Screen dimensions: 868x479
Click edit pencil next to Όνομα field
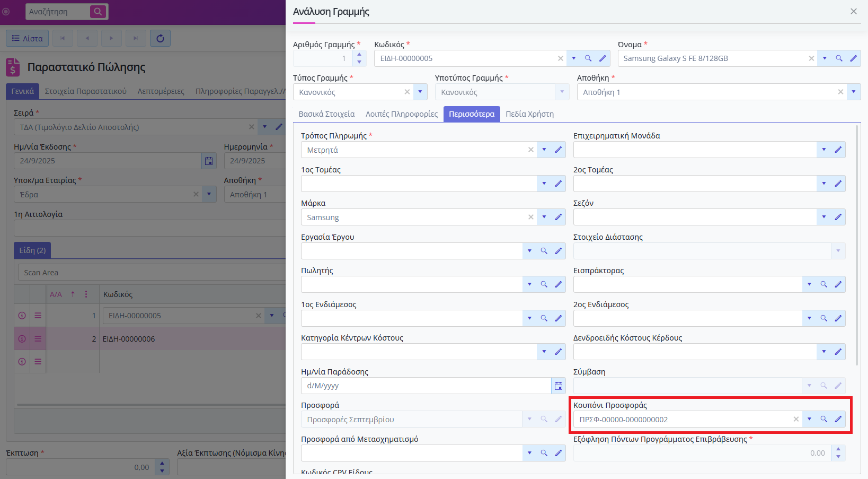point(853,58)
